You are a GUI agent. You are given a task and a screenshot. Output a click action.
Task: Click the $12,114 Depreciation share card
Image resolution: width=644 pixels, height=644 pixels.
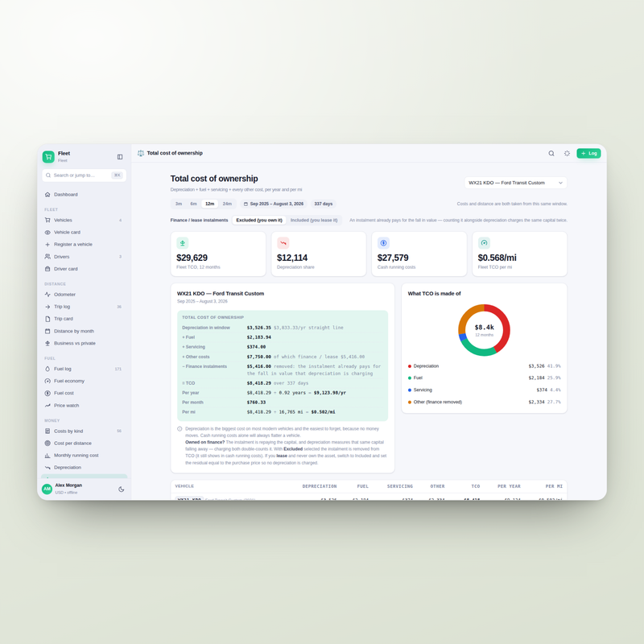pos(319,254)
